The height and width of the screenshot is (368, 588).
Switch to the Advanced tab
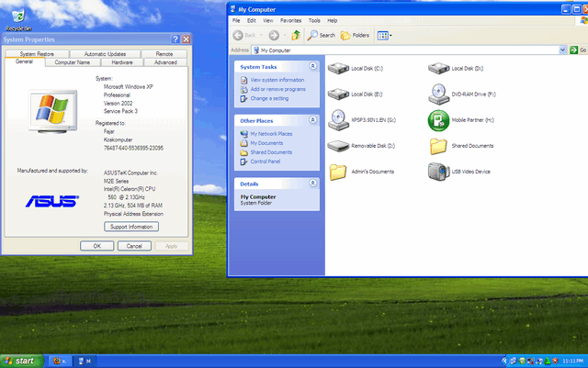pos(165,62)
